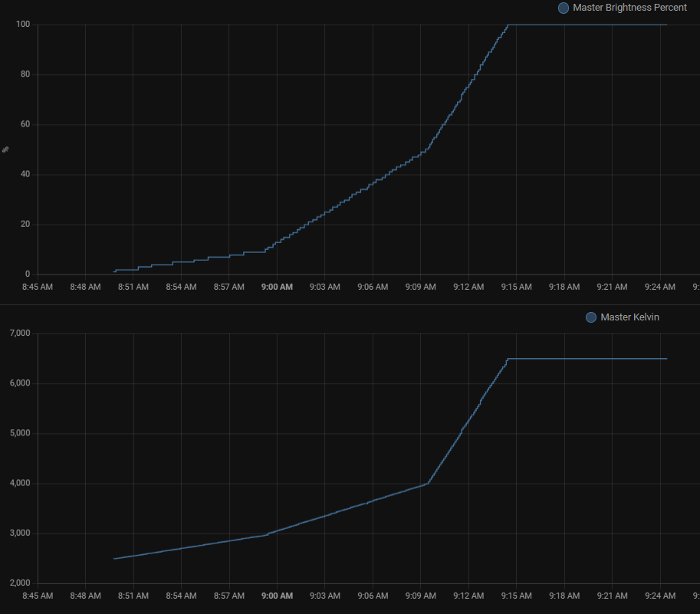Viewport: 700px width, 614px height.
Task: Click the Master Brightness Percent legend circle
Action: coord(564,8)
